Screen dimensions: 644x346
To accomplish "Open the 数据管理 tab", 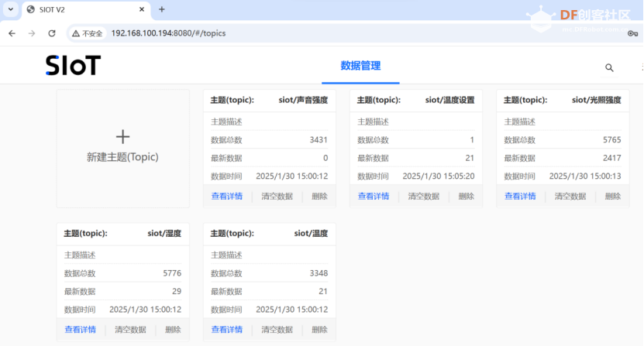I will pos(360,66).
